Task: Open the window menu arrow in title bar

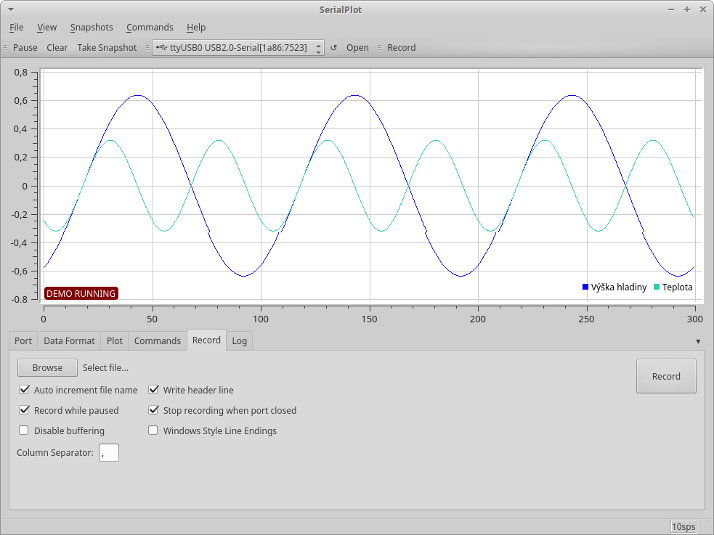Action: point(11,9)
